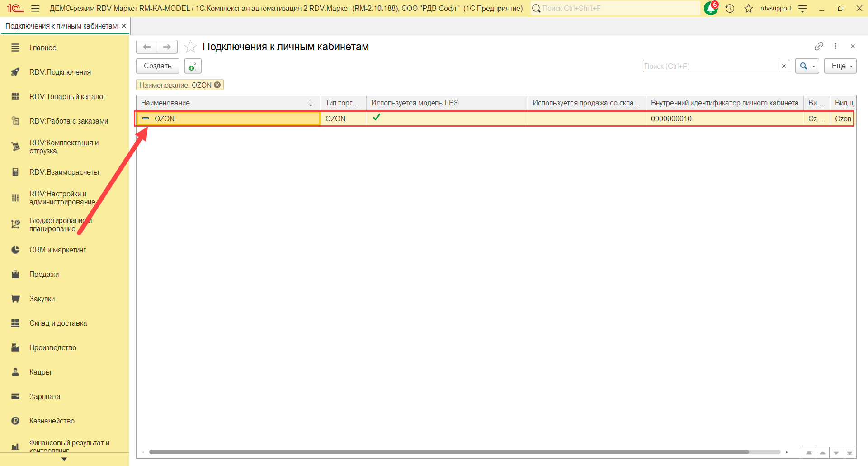This screenshot has height=466, width=868.
Task: Click the pie chart icon for CRM
Action: point(15,250)
